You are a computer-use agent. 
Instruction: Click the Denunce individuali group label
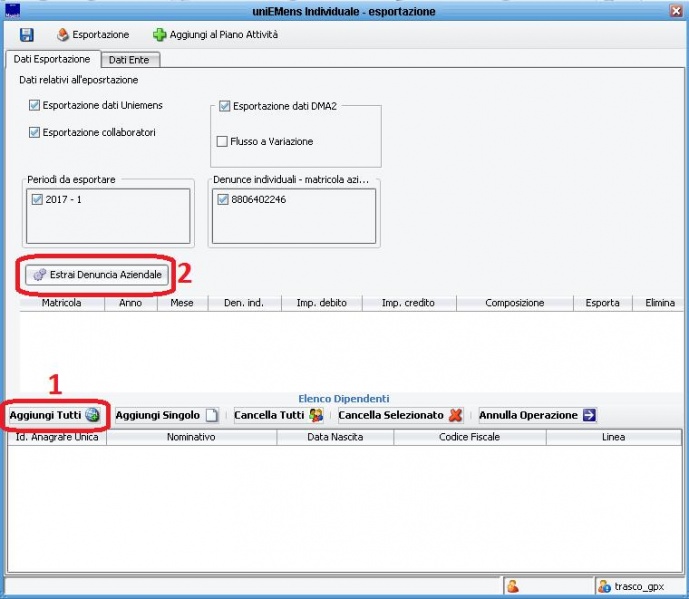290,179
